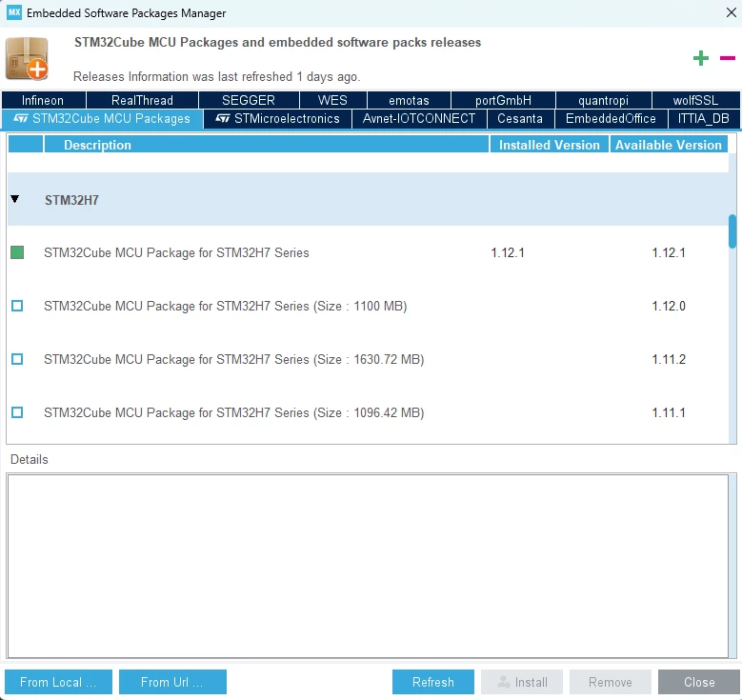Click the From Local button
The height and width of the screenshot is (700, 742).
[x=58, y=682]
